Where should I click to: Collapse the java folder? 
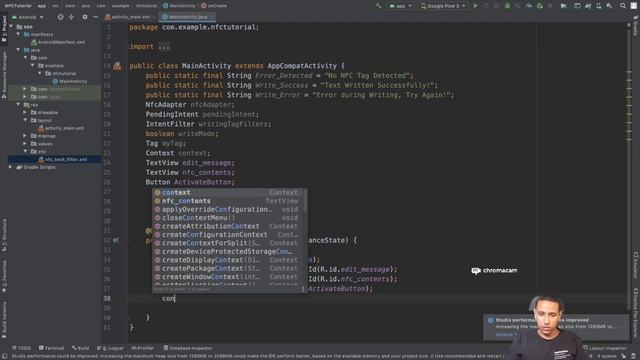pos(18,50)
